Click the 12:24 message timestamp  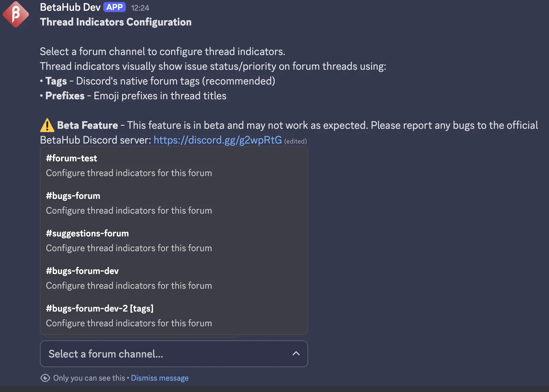[140, 7]
